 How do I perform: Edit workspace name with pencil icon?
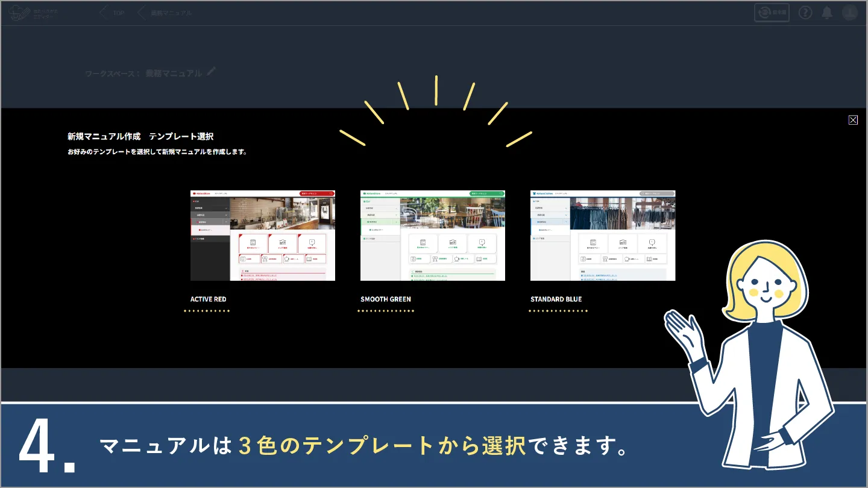(211, 72)
